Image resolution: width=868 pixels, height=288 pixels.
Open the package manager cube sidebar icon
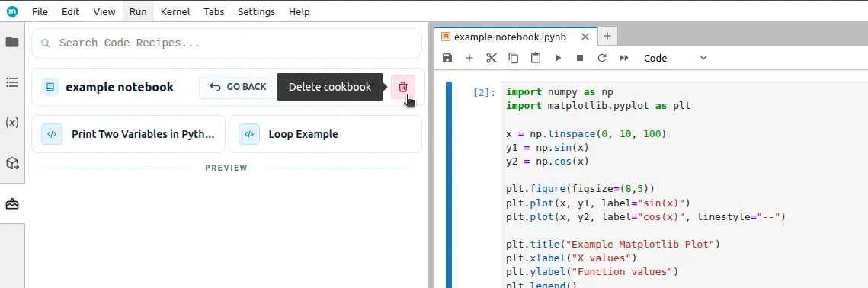pos(11,163)
